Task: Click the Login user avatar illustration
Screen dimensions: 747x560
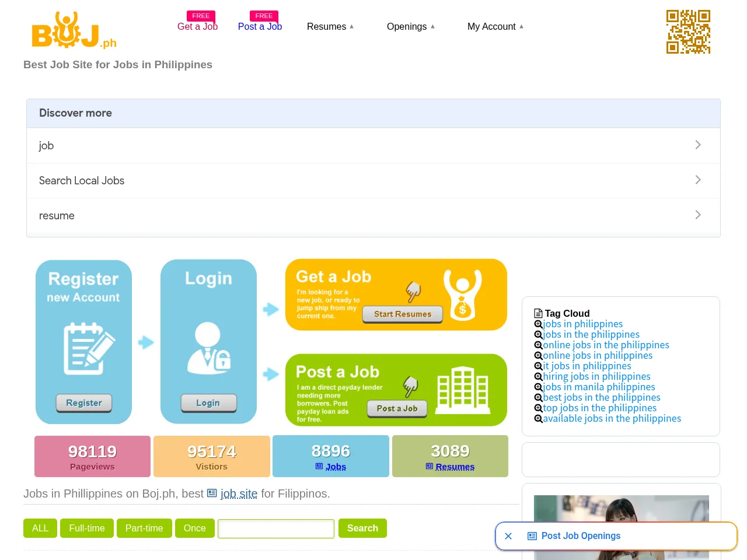Action: (209, 348)
